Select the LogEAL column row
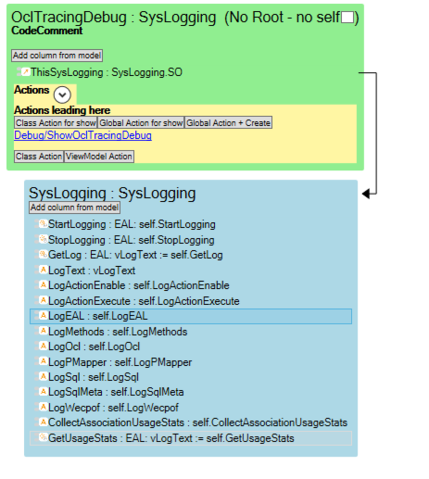 tap(191, 316)
